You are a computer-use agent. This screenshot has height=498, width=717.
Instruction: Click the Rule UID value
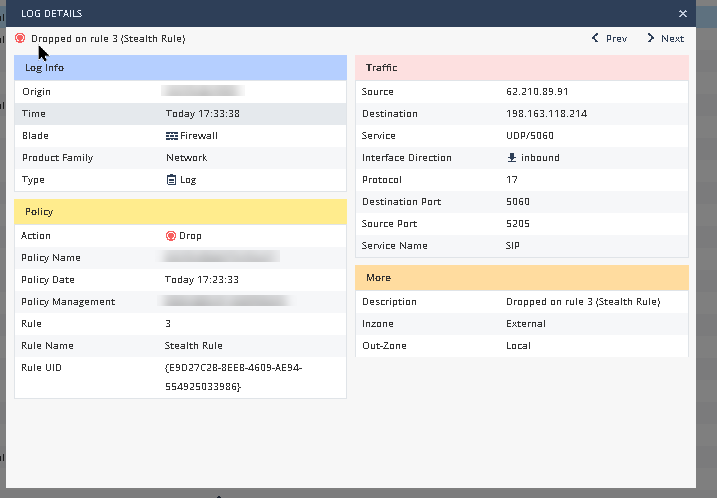tap(233, 376)
